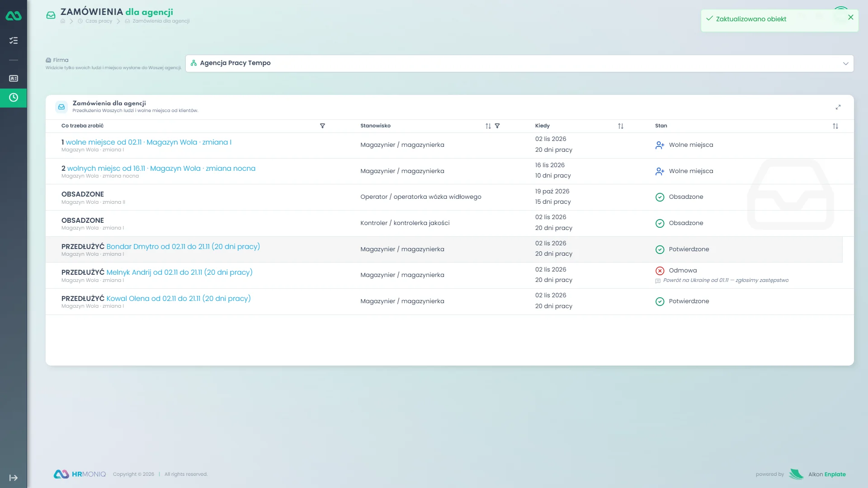This screenshot has height=488, width=868.
Task: Open the ID card sidebar icon
Action: click(x=14, y=79)
